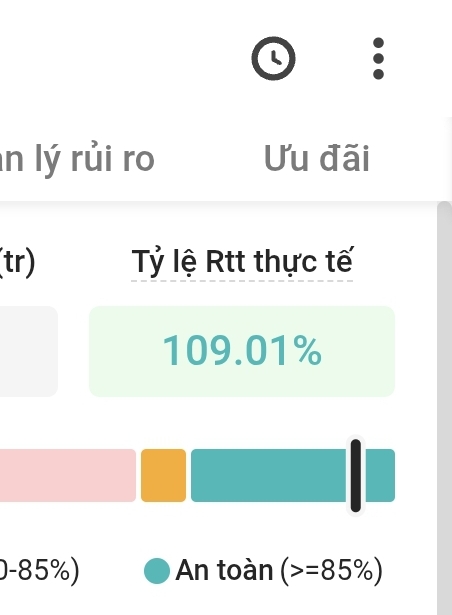Click the teal segment before the black marker
Viewport: 452px width, 615px height.
(x=268, y=475)
